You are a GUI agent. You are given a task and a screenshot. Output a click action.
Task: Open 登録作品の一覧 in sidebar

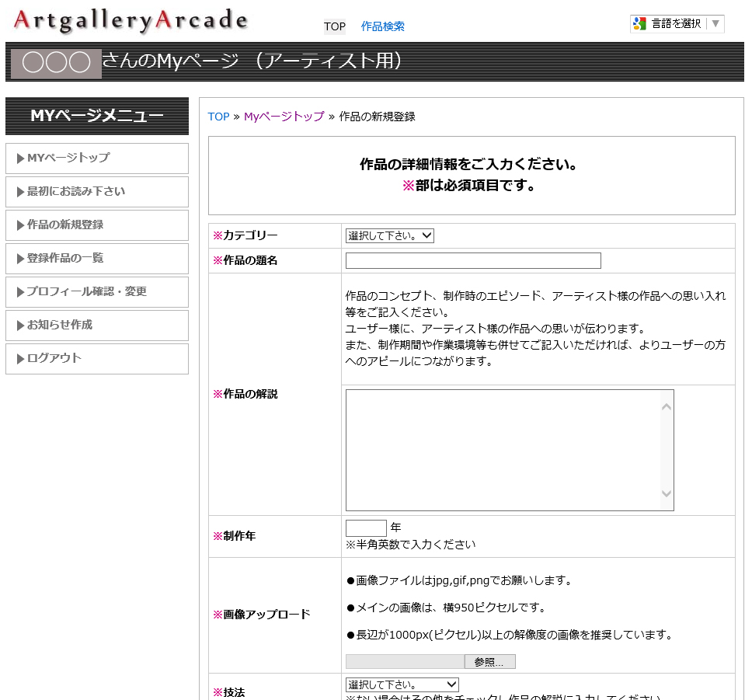coord(97,258)
